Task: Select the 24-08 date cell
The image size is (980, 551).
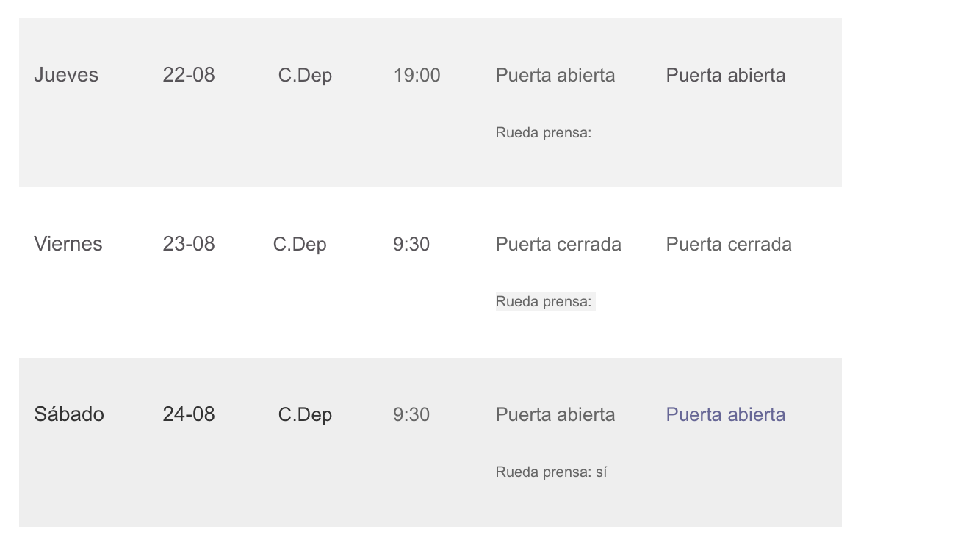Action: (x=189, y=414)
